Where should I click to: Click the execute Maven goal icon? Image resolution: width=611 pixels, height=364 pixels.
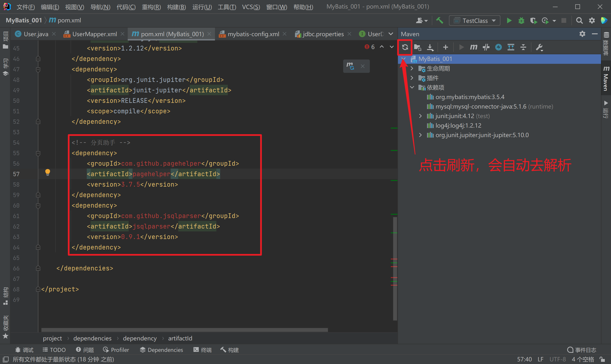click(x=474, y=47)
